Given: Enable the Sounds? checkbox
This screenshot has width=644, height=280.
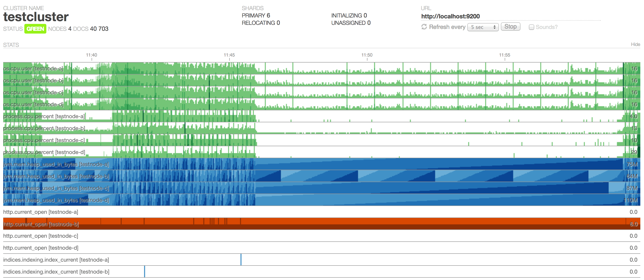Looking at the screenshot, I should pos(532,27).
